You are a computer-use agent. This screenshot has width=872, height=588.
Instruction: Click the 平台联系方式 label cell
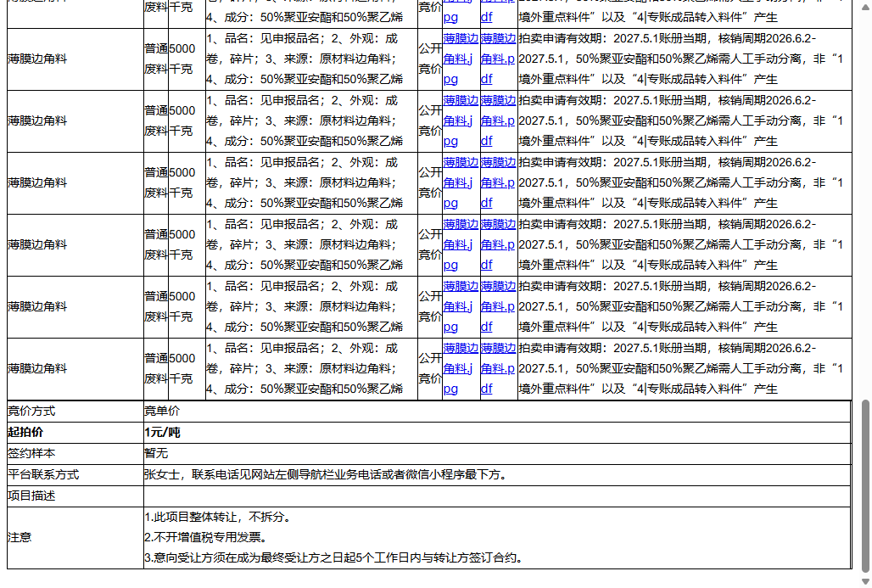pyautogui.click(x=75, y=474)
